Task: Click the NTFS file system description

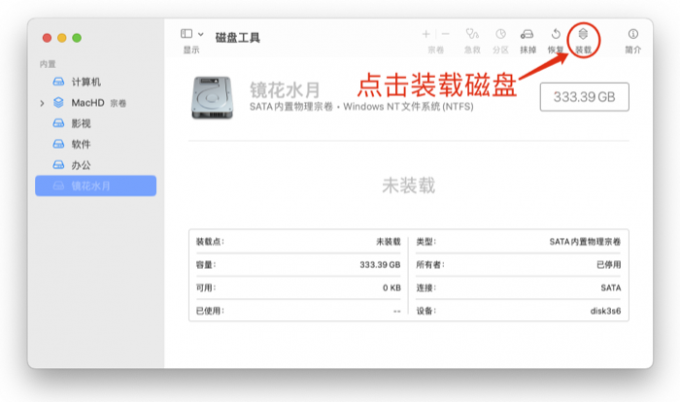Action: click(x=409, y=107)
